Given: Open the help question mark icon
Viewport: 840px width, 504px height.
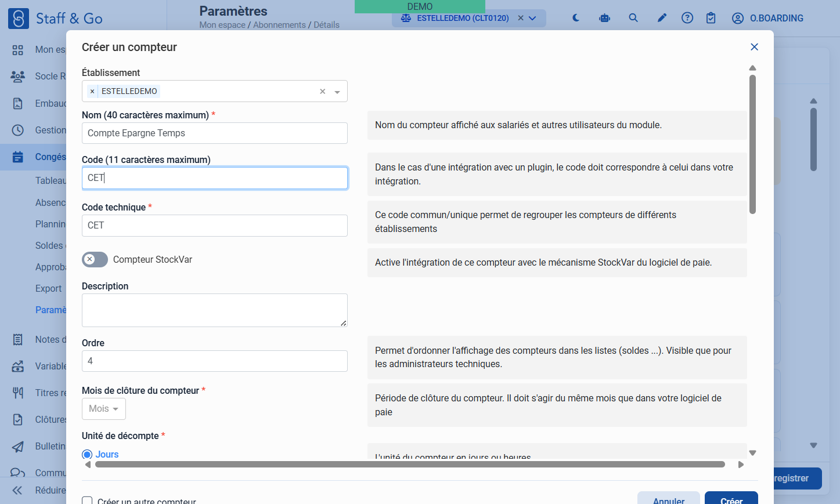Looking at the screenshot, I should [687, 18].
